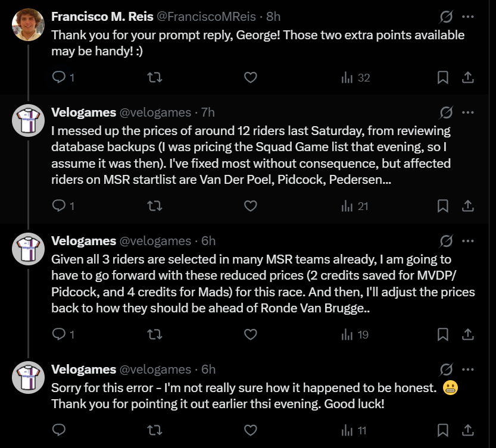Open more options on Francisco's tweet
496x448 pixels.
[x=468, y=16]
